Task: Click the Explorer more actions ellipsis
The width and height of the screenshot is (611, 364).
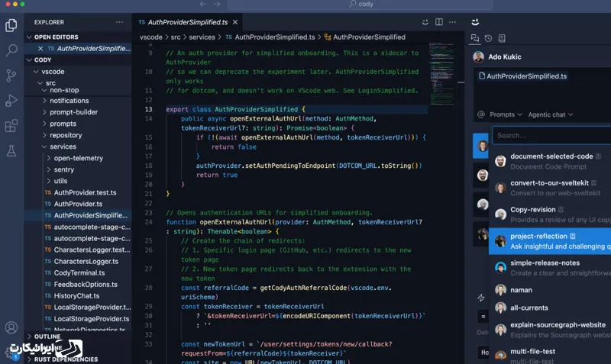Action: (119, 22)
